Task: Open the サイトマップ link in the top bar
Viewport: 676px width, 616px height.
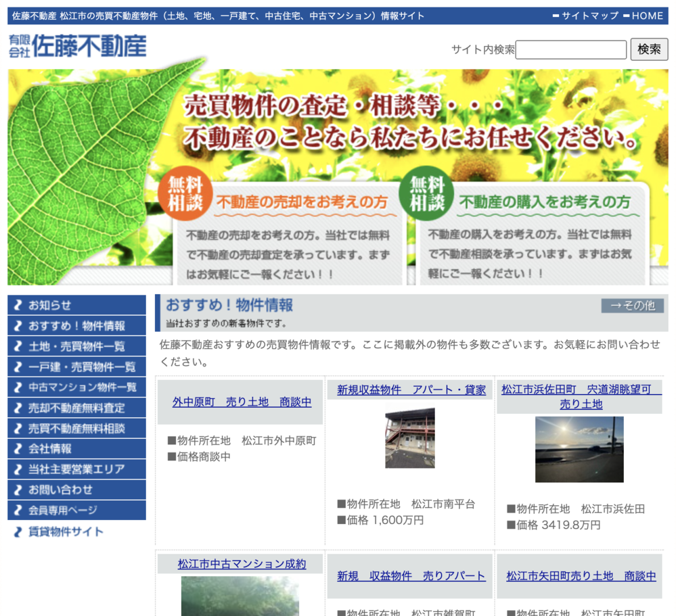Action: pos(586,16)
